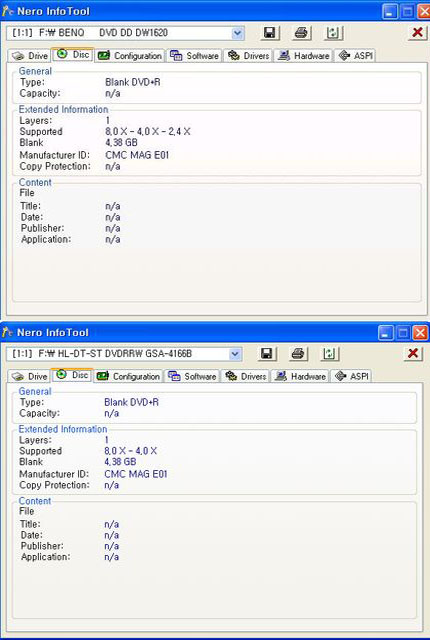Select speed text '8,0 X - 4,0 X' in GSA window
Viewport: 430px width, 640px height.
pyautogui.click(x=131, y=451)
